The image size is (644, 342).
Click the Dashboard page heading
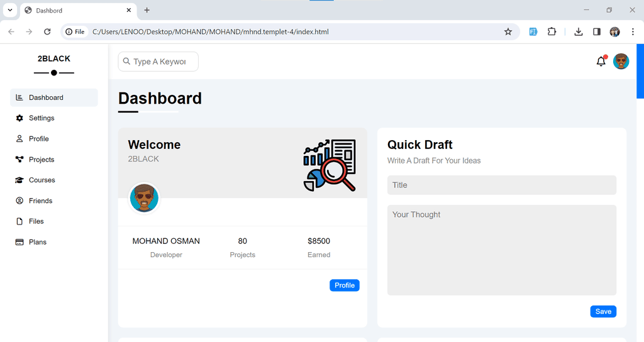(x=160, y=99)
